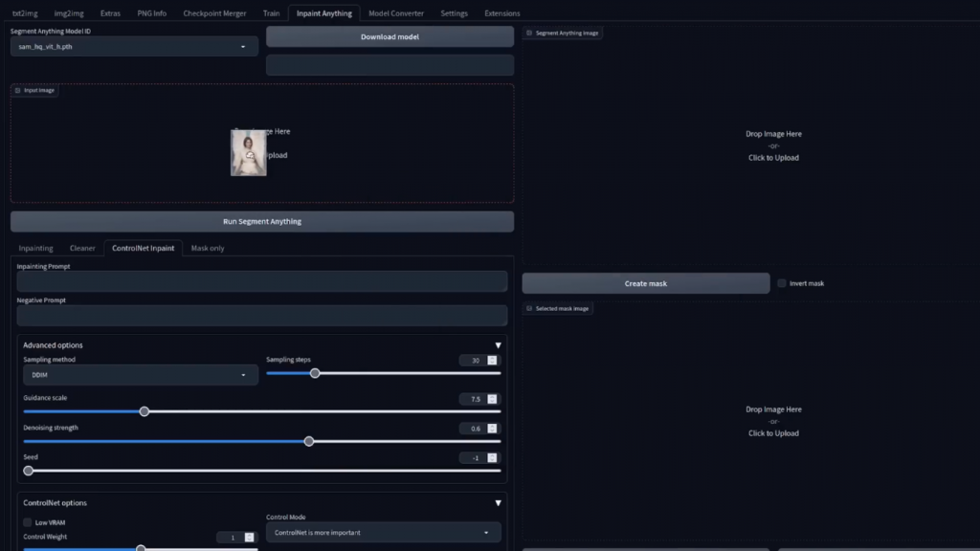Click the Sampling steps value box
980x551 pixels.
click(x=474, y=361)
